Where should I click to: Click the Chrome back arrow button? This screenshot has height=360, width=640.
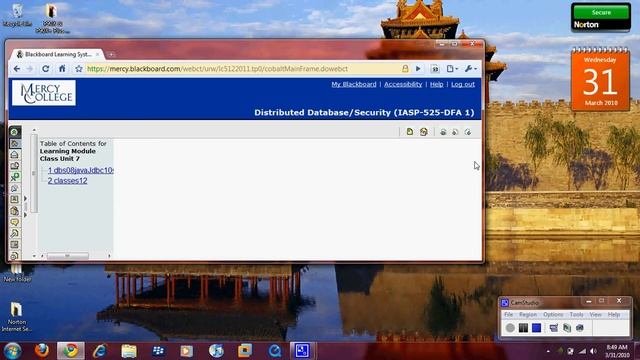pos(17,69)
